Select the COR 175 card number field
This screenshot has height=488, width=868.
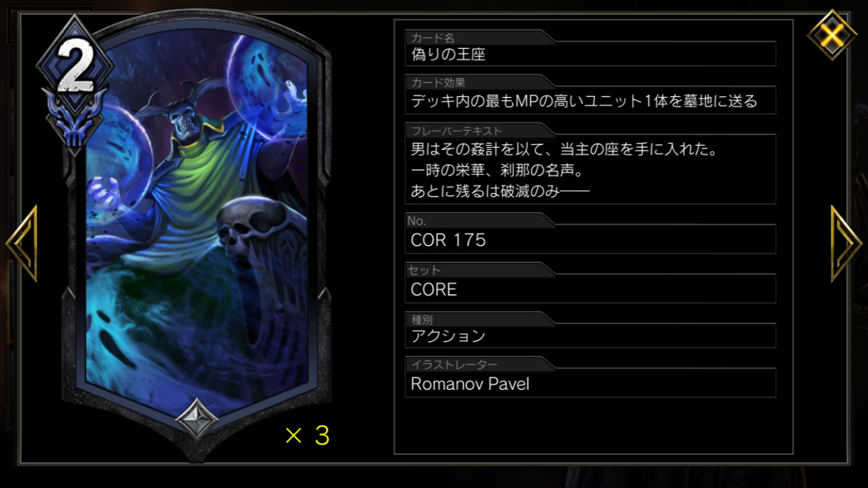click(x=590, y=239)
